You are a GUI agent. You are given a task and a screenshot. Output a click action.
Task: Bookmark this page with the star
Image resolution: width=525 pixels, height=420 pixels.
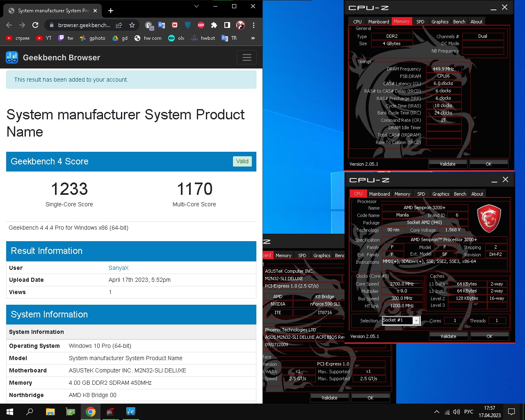[132, 25]
